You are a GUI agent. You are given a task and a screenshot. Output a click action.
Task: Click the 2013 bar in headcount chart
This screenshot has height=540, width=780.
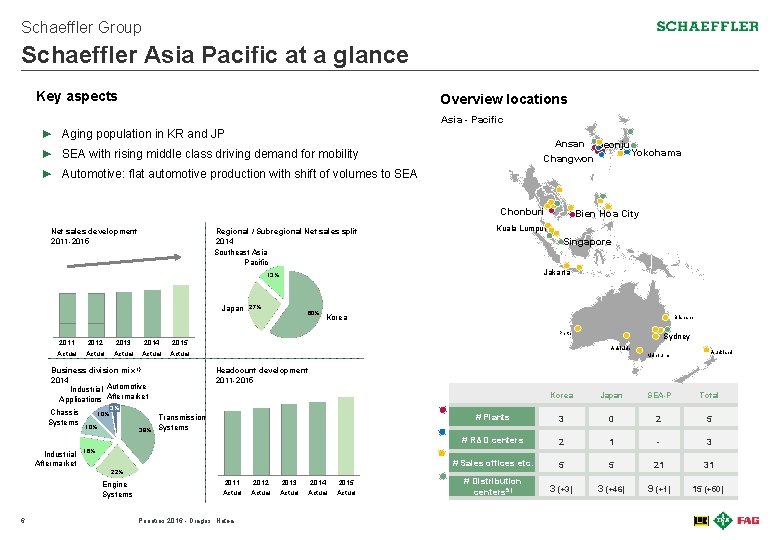pyautogui.click(x=289, y=440)
